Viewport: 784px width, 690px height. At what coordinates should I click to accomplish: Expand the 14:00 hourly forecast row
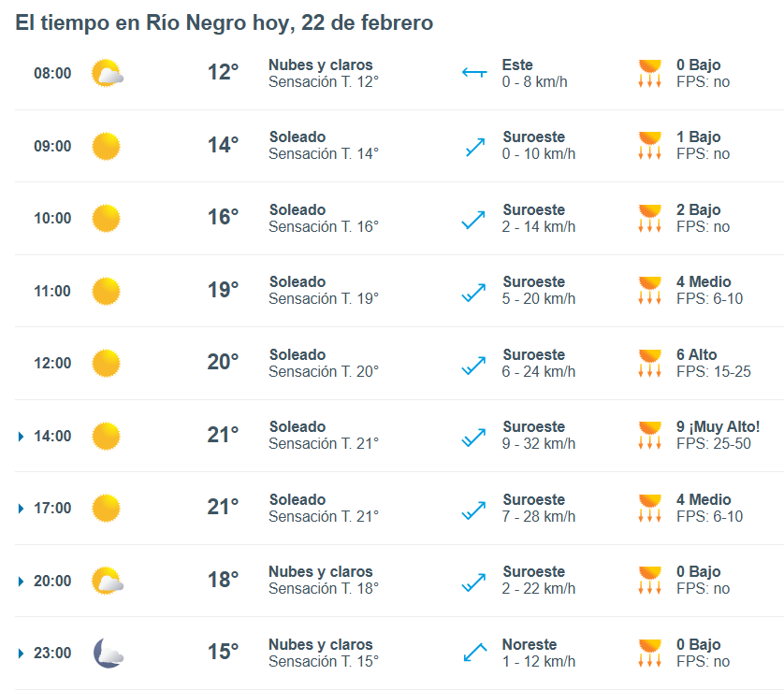click(21, 437)
